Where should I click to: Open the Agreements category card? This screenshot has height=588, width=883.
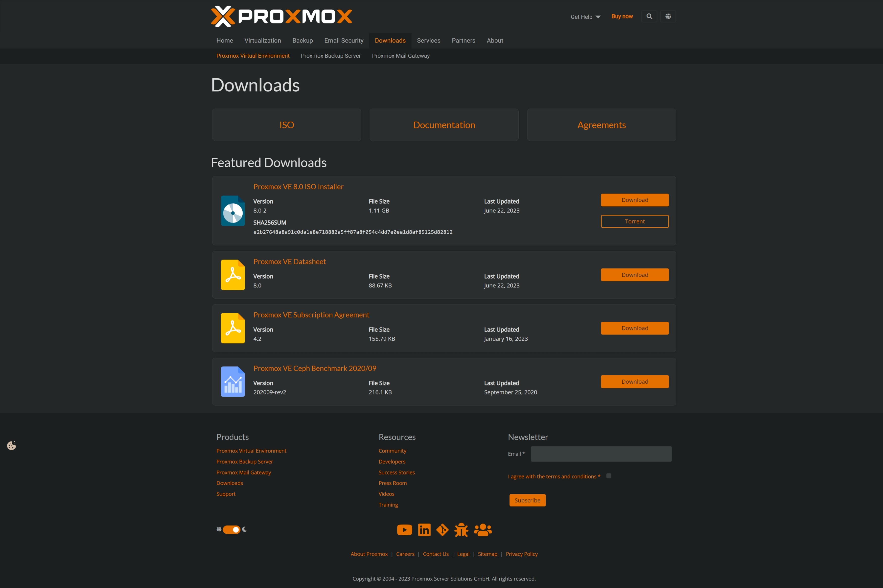click(x=602, y=125)
